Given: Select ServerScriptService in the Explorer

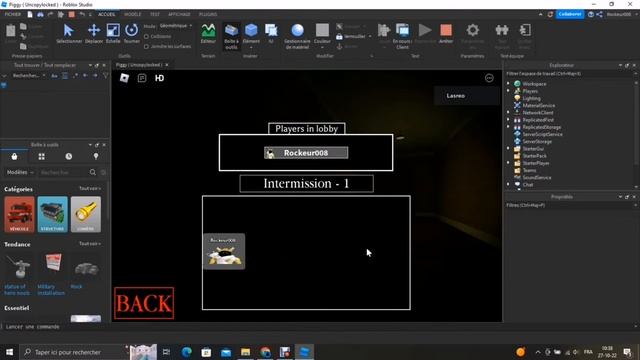Looking at the screenshot, I should (542, 134).
